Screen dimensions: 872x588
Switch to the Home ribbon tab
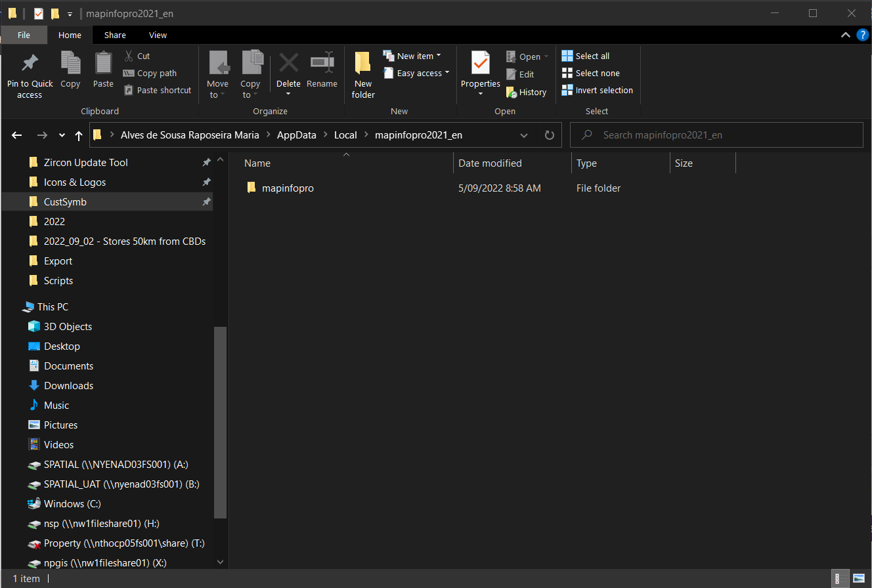(x=70, y=35)
